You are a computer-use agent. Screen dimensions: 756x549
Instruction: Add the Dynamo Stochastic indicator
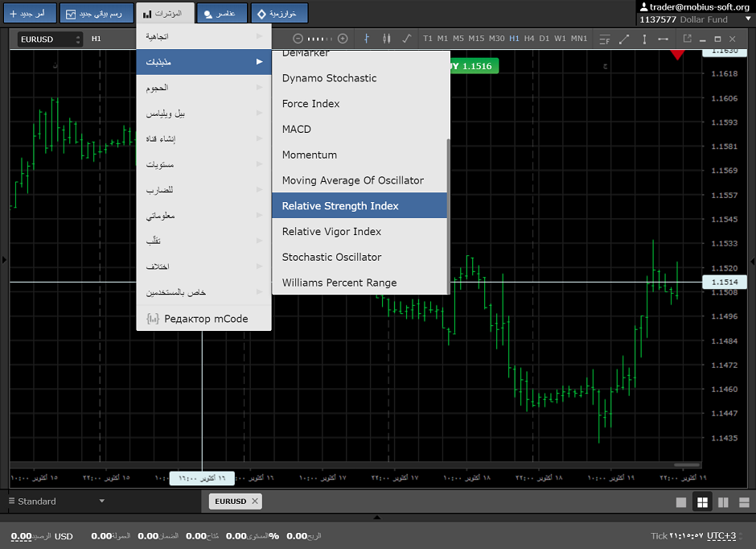[x=360, y=77]
